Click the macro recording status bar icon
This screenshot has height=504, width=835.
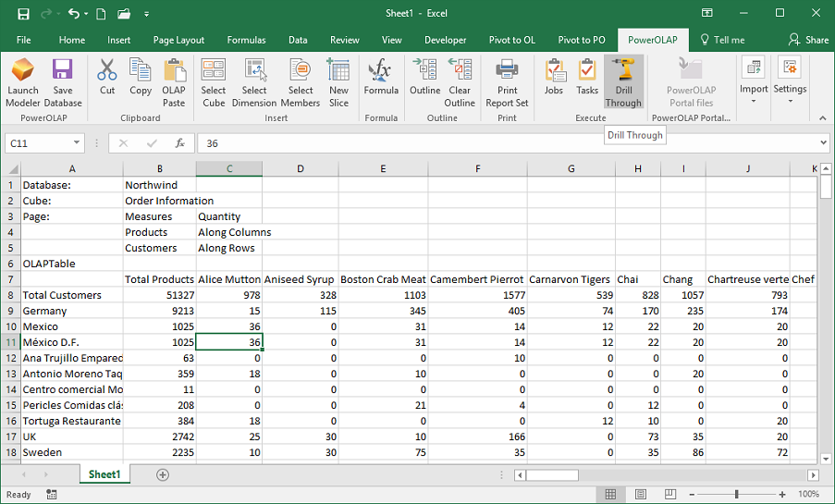point(51,495)
